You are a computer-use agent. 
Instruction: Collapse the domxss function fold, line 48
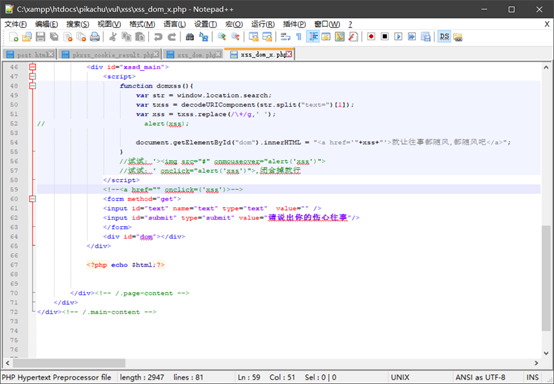pyautogui.click(x=33, y=86)
